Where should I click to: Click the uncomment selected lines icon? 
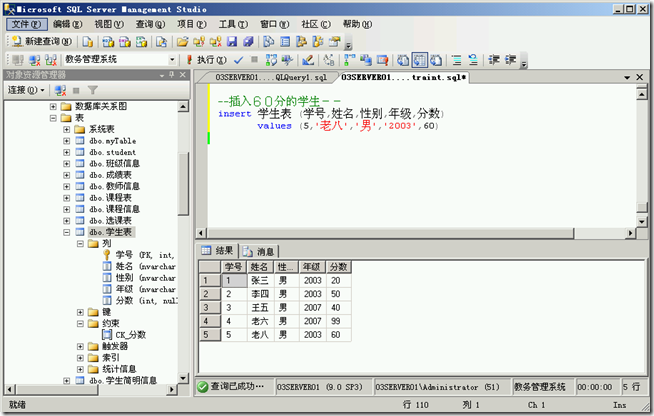click(473, 60)
